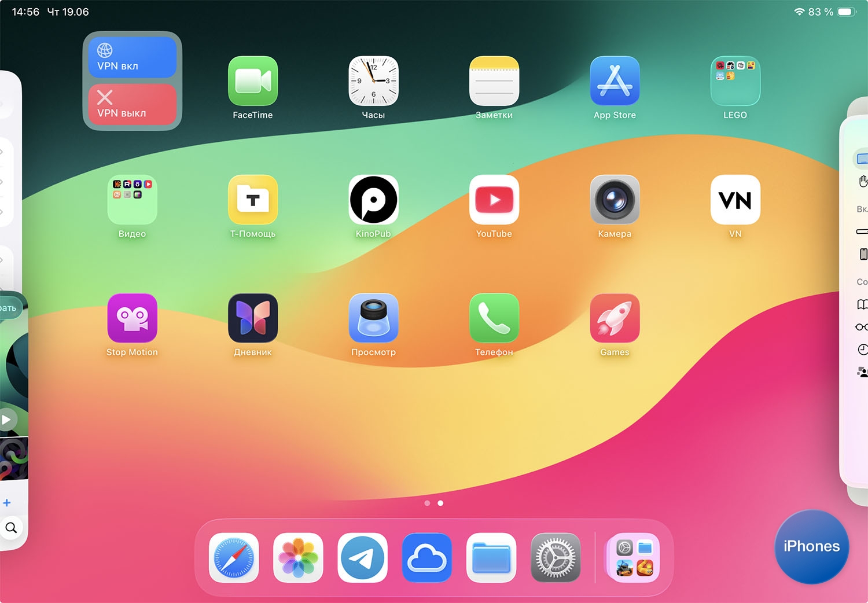
Task: Tap the VPN вкл shortcut widget button
Action: pos(132,57)
